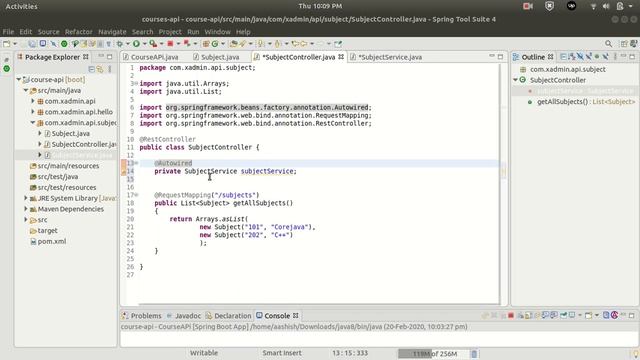Click the Open Type toolbar icon
This screenshot has width=640, height=360.
click(233, 44)
